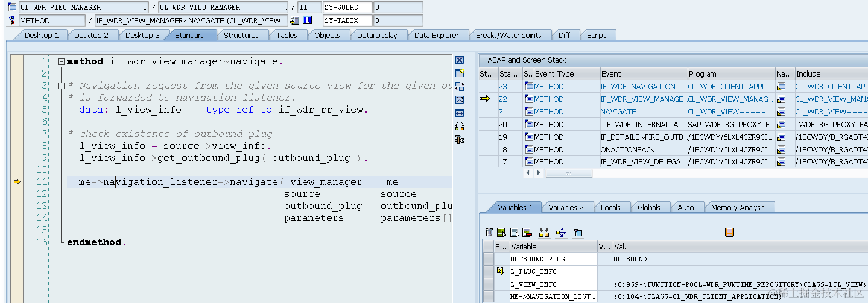Screen dimensions: 868x303
Task: Click the SY-SUBRC value field
Action: 398,7
